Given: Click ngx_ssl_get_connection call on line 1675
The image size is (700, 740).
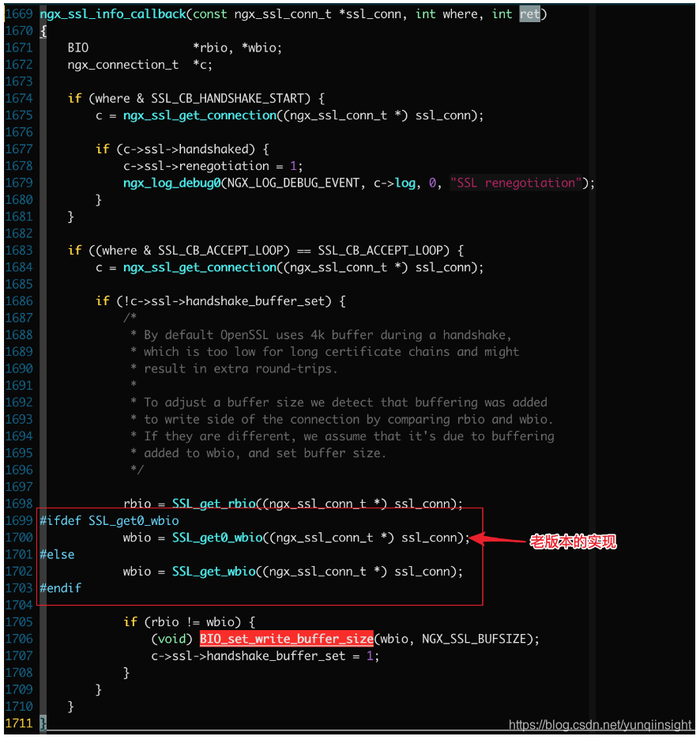Looking at the screenshot, I should point(200,115).
